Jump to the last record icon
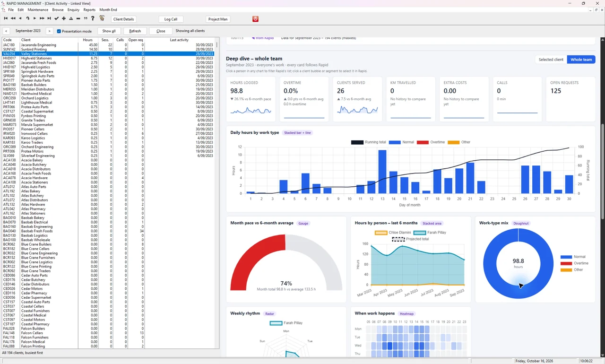605x364 pixels. tap(49, 19)
